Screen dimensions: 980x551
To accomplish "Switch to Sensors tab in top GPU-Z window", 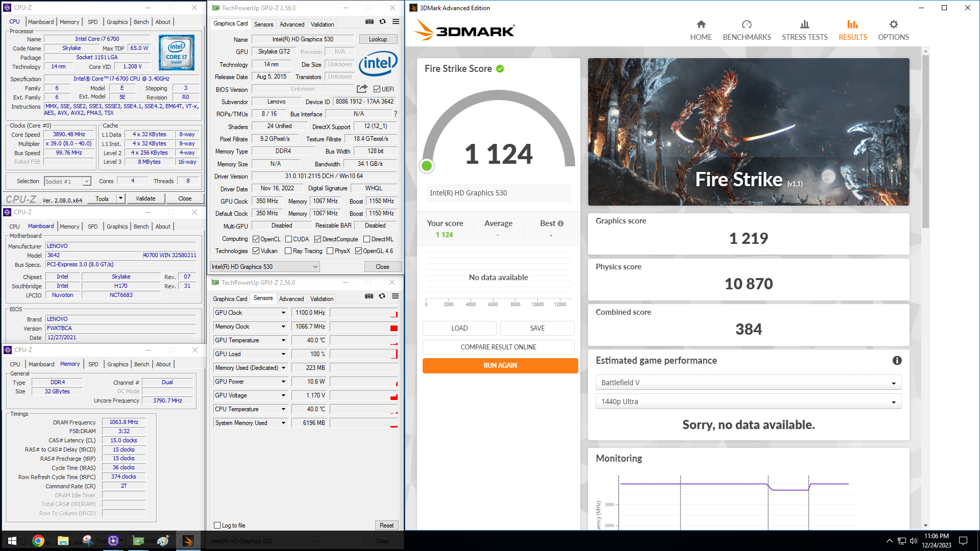I will (x=264, y=24).
